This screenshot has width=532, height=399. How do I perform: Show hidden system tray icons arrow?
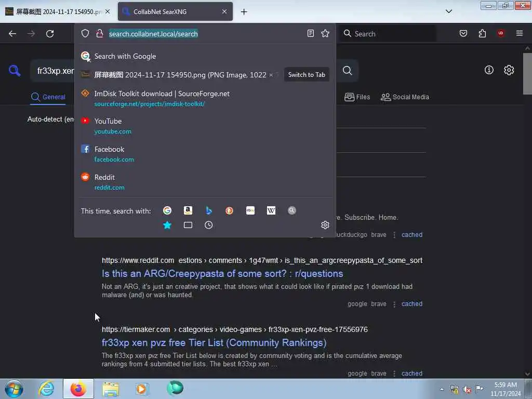[x=442, y=389]
